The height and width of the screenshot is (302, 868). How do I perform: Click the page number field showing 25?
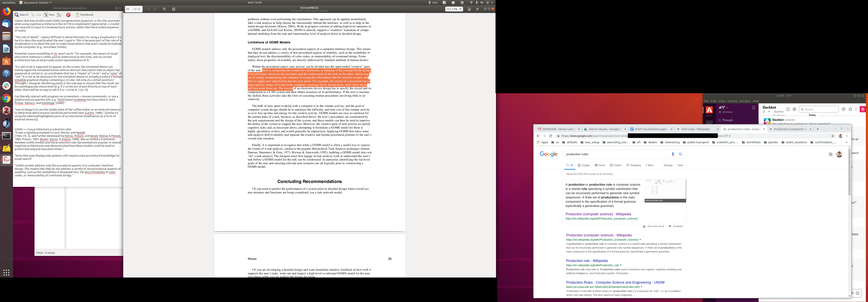click(x=128, y=9)
